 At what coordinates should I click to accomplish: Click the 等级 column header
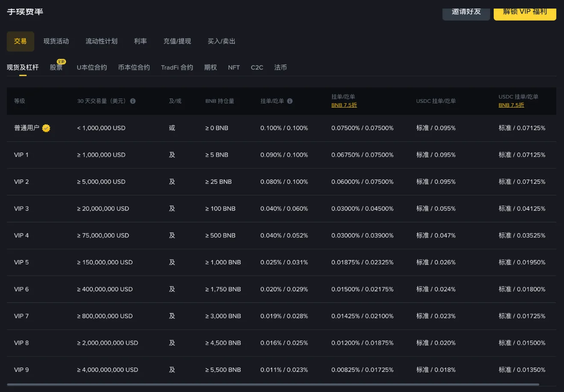point(20,101)
